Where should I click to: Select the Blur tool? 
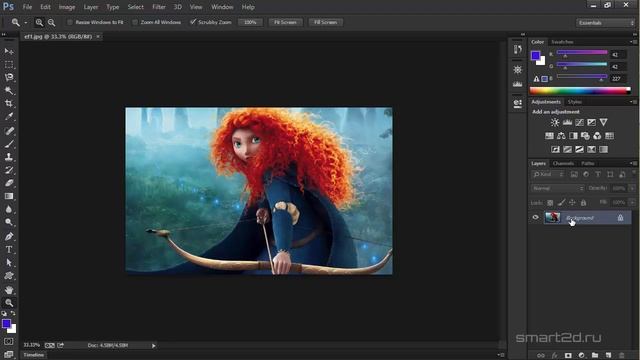(9, 209)
